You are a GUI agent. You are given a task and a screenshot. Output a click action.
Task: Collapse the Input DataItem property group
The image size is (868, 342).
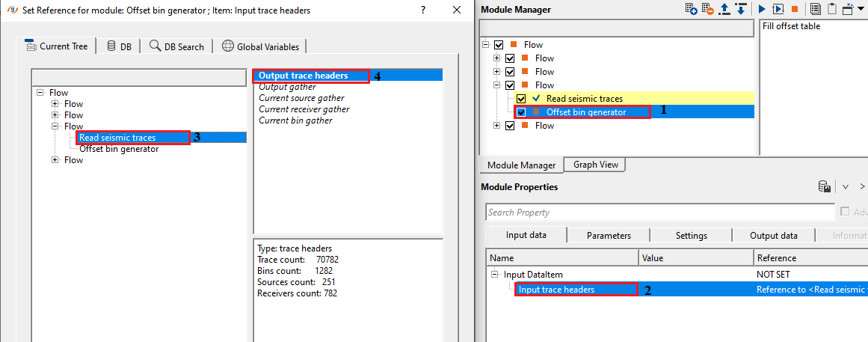tap(493, 275)
